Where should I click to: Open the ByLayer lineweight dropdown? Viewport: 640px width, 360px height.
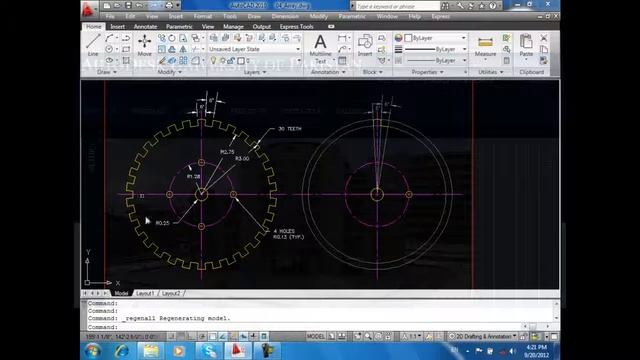[436, 49]
